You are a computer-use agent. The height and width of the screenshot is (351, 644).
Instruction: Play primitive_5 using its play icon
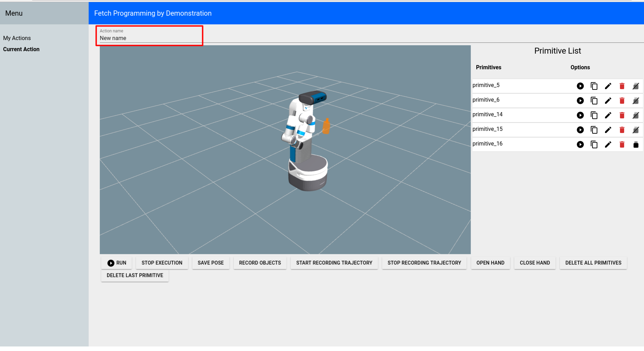(x=580, y=86)
